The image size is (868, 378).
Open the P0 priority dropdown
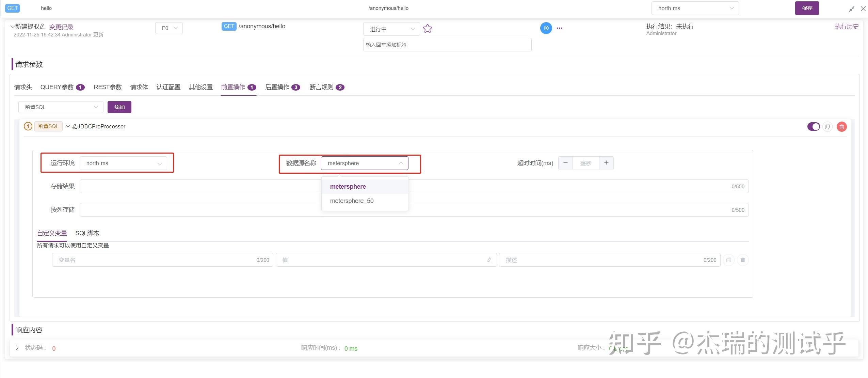169,28
